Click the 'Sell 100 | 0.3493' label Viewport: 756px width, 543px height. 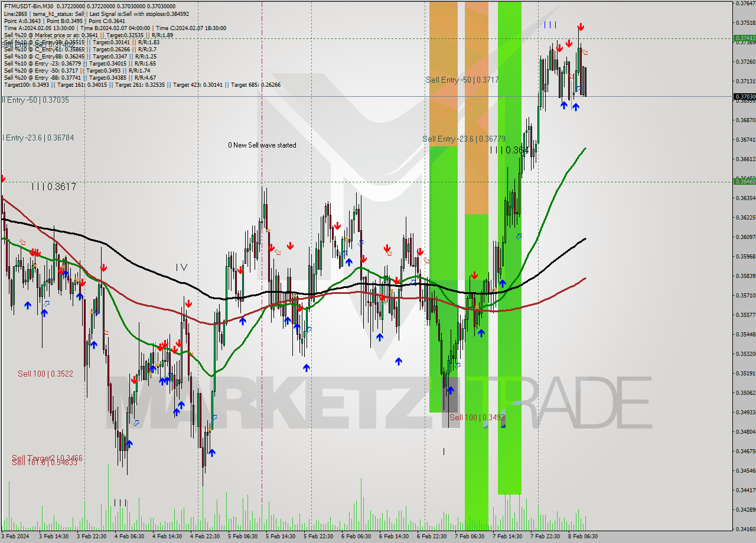pos(477,417)
